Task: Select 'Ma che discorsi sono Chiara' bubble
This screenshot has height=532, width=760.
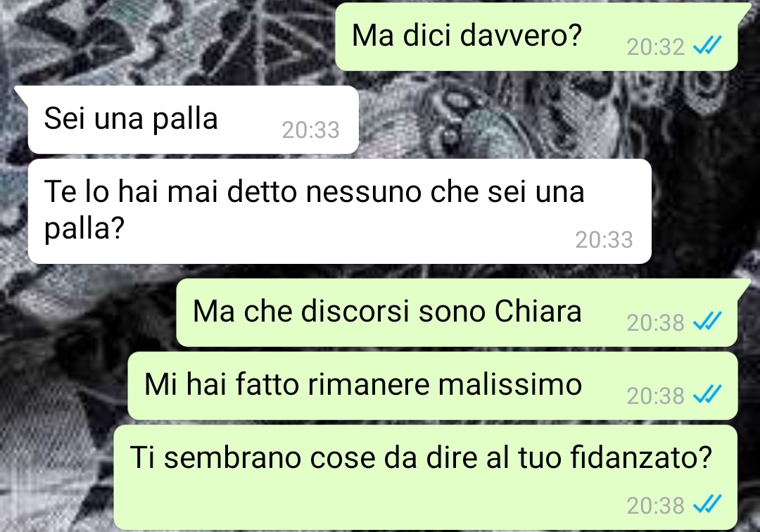Action: [457, 312]
